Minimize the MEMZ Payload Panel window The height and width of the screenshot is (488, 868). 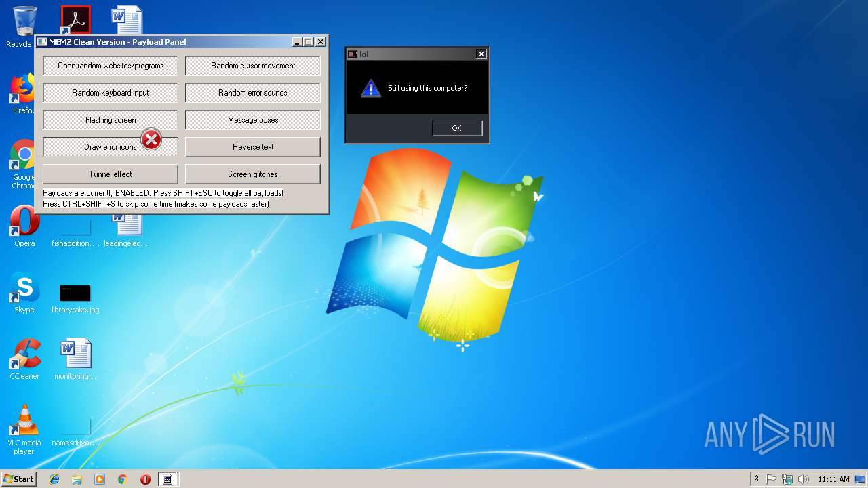[x=298, y=42]
